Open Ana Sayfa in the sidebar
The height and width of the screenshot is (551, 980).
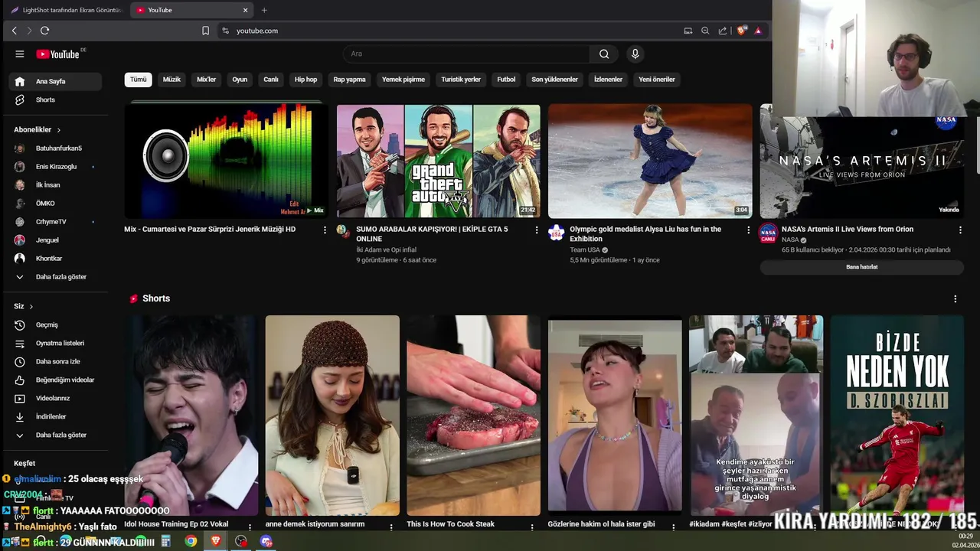57,81
